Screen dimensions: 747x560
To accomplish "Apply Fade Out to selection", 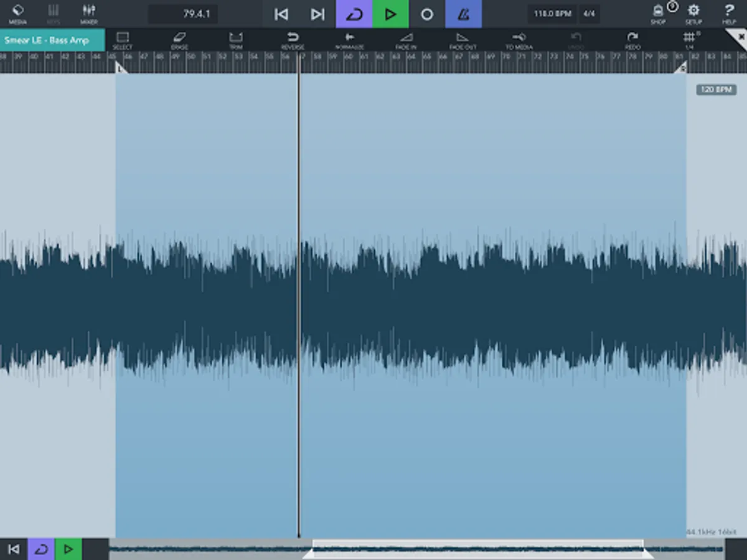I will [463, 40].
